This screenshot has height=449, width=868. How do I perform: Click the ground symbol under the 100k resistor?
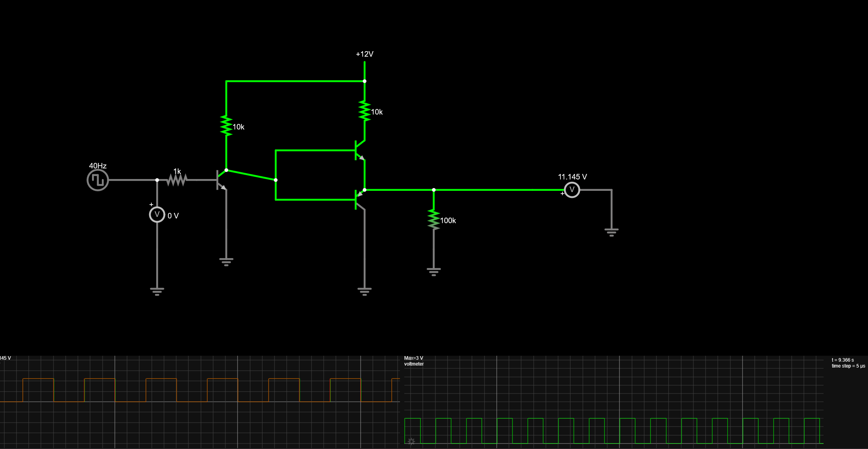(434, 272)
